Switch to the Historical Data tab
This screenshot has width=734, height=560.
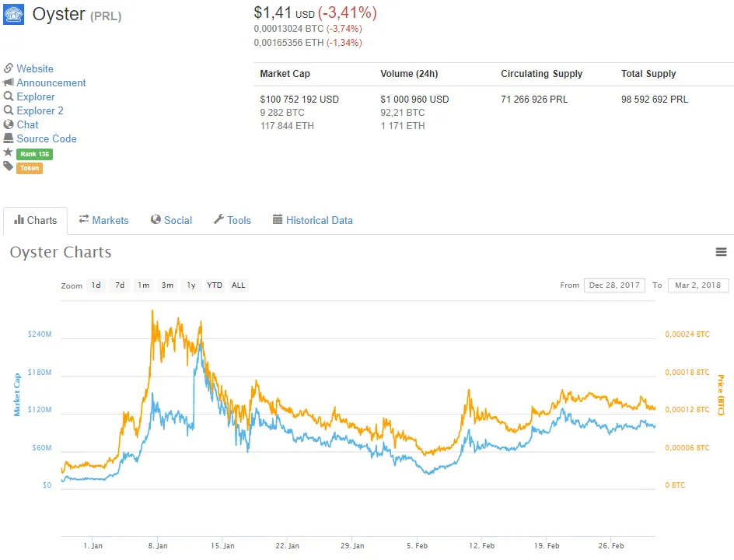313,221
